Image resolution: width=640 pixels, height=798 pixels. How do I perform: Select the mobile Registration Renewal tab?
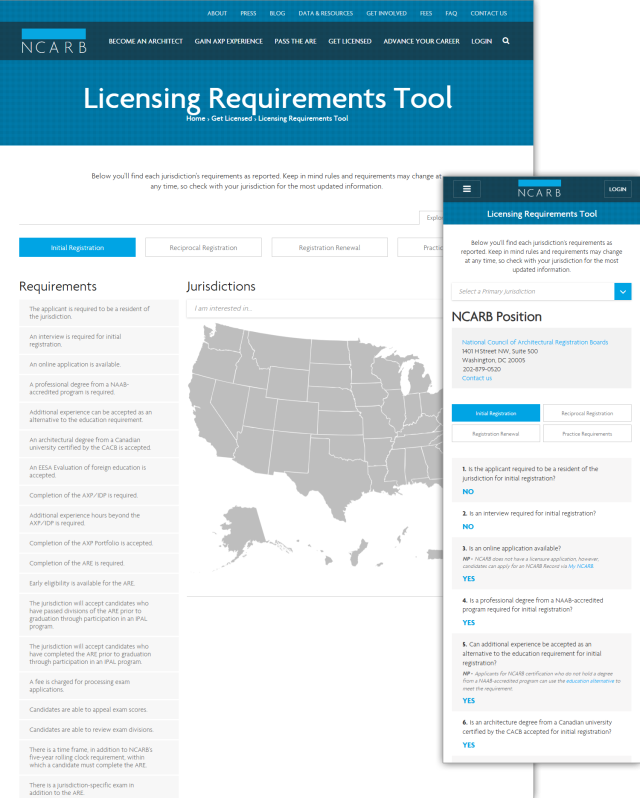pyautogui.click(x=496, y=433)
